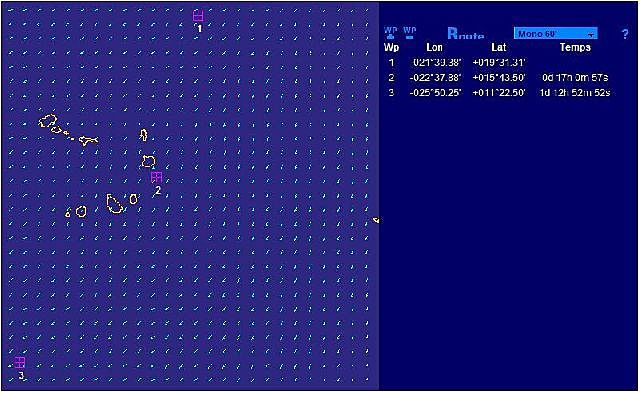This screenshot has width=640, height=393.
Task: Click the Temps column header
Action: click(575, 47)
